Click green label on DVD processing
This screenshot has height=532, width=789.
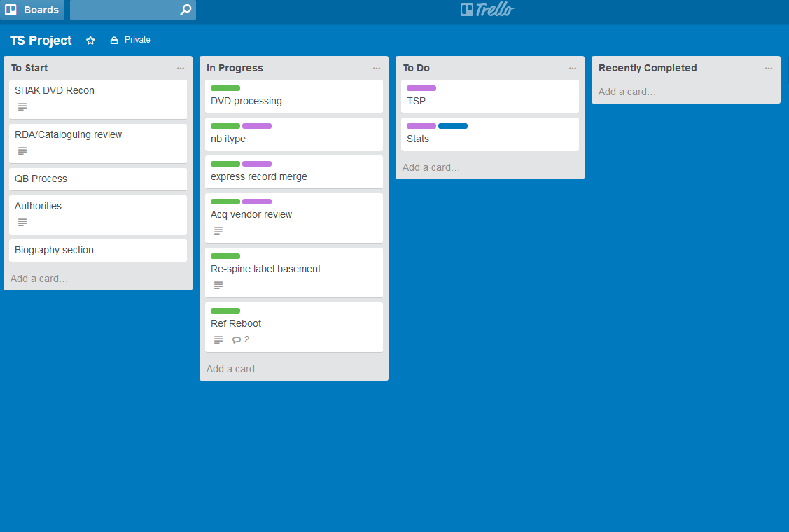(x=225, y=88)
